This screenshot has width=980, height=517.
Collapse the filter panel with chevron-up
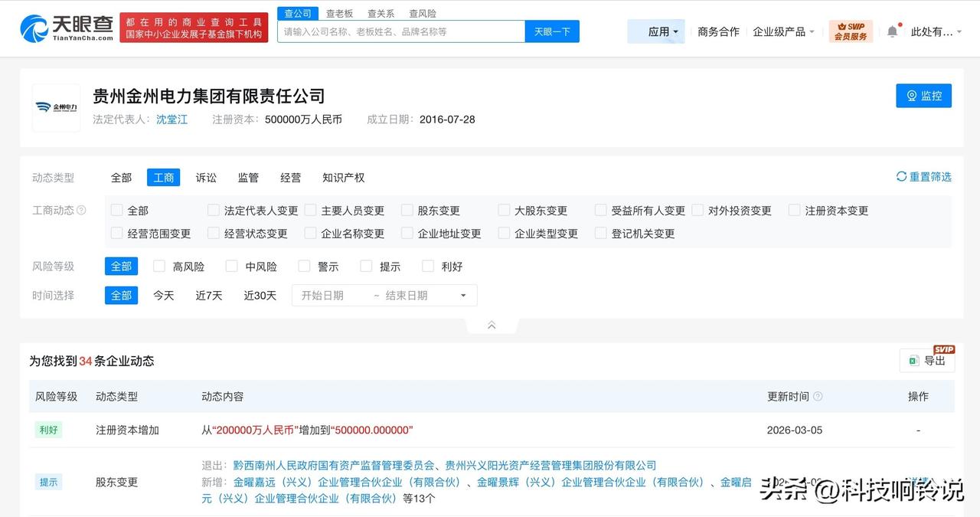[492, 326]
